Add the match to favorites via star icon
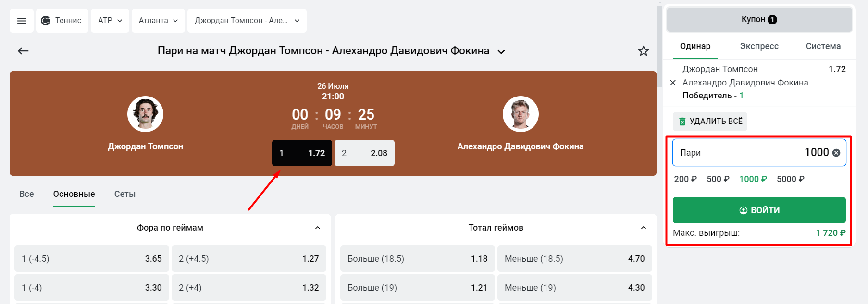 (643, 51)
